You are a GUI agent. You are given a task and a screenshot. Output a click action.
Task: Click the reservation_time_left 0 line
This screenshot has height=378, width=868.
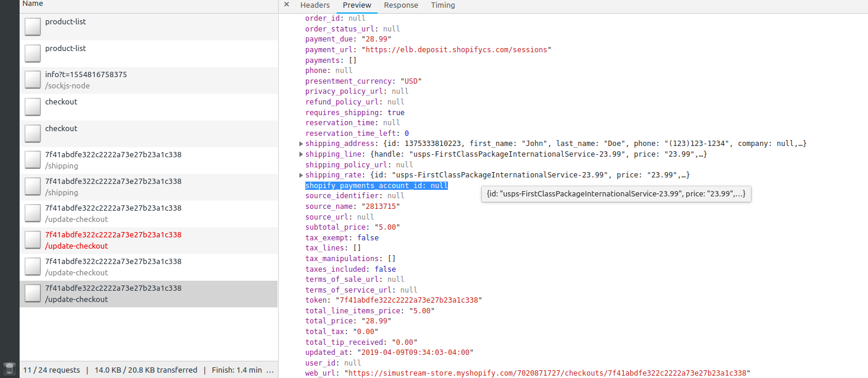pos(357,134)
